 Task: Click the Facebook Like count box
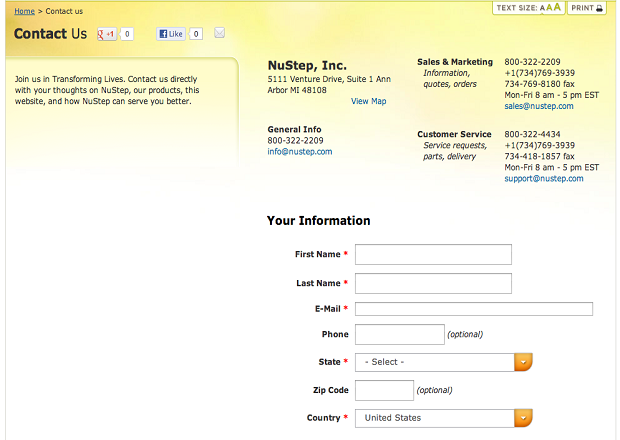[196, 34]
